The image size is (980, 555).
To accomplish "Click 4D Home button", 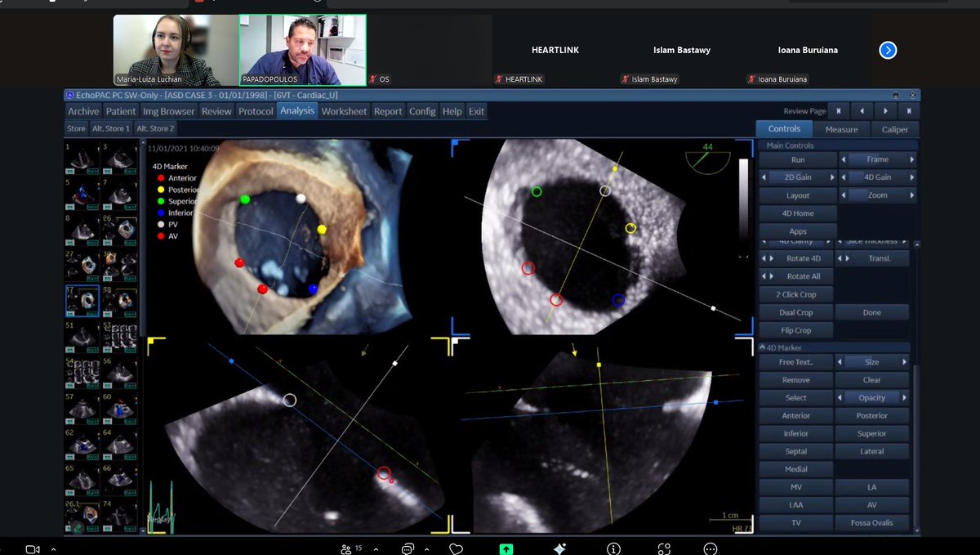I will 798,213.
